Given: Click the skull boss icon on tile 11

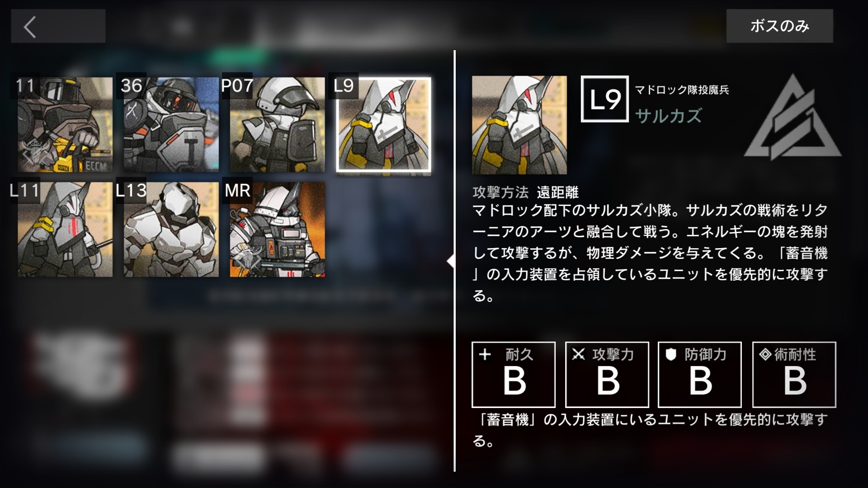Looking at the screenshot, I should (36, 154).
